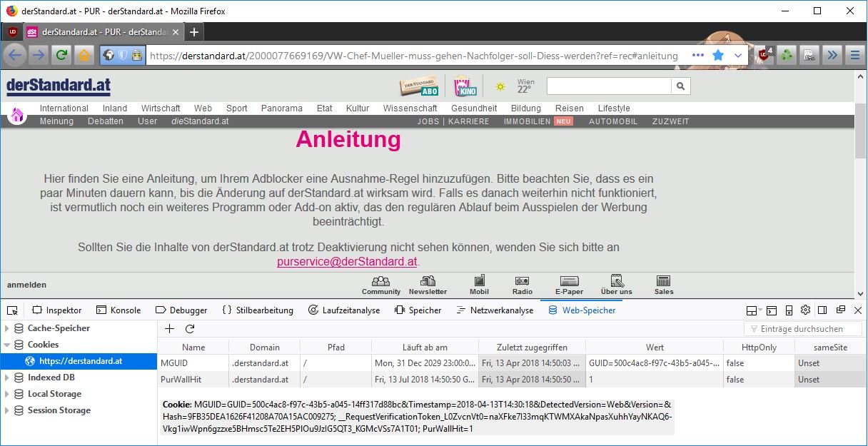Expand the Cache-Speicher tree node
Viewport: 868px width, 446px height.
7,328
